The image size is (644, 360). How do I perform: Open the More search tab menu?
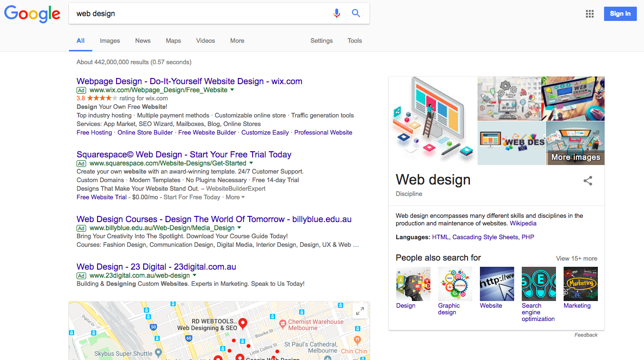pos(237,41)
